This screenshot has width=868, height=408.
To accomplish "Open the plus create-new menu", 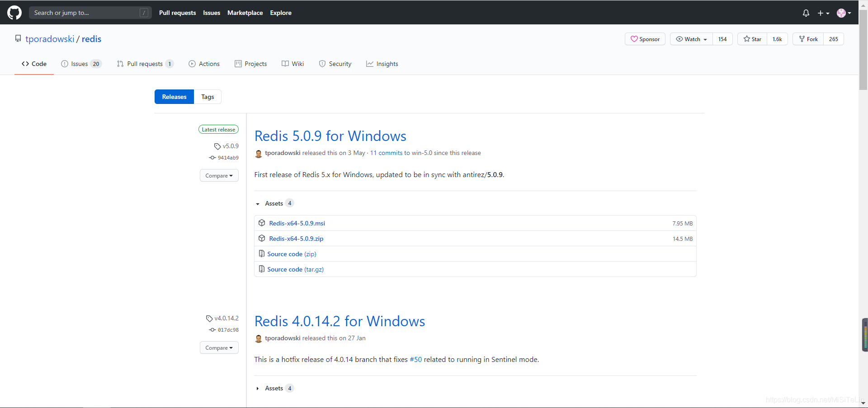I will pos(823,13).
